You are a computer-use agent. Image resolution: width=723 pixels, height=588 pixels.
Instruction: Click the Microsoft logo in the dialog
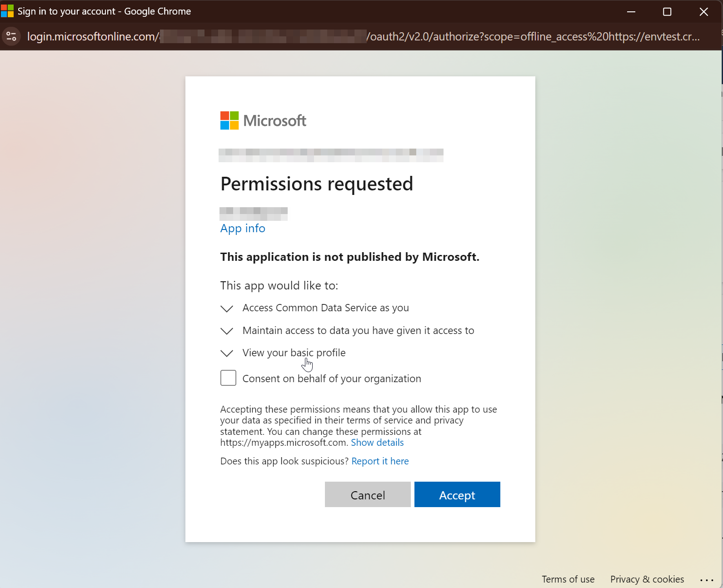coord(263,120)
